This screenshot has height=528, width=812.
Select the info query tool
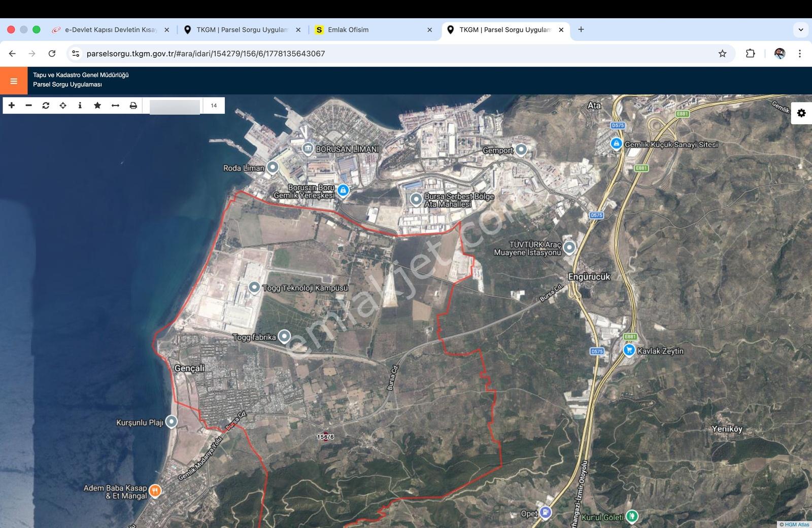(80, 105)
